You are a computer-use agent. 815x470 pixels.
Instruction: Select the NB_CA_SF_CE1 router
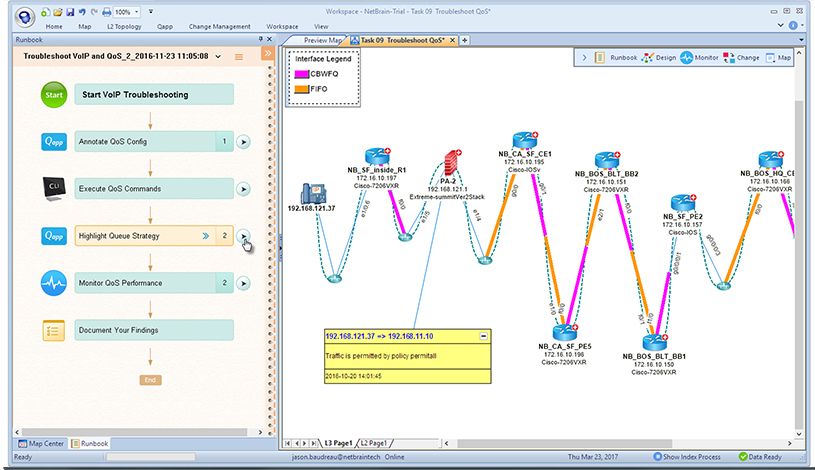coord(524,140)
